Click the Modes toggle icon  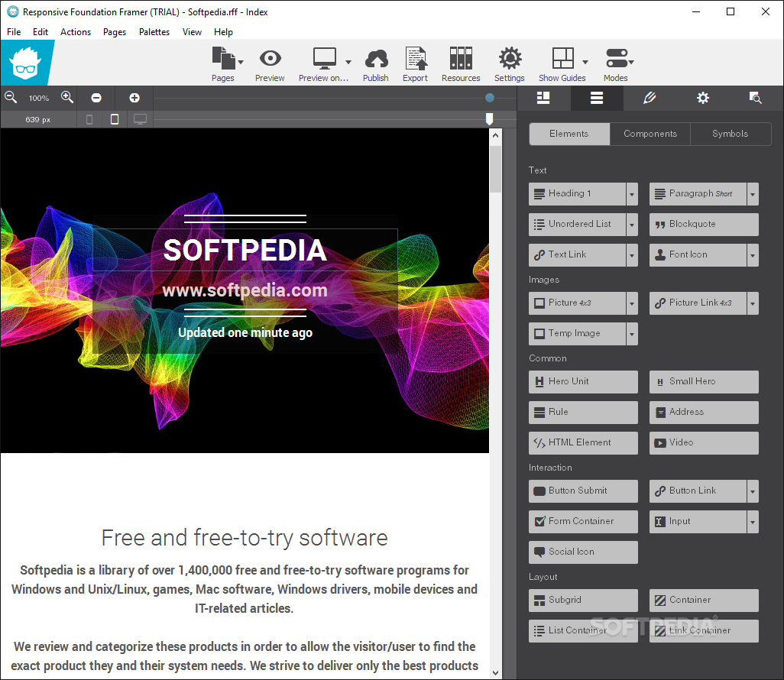point(617,59)
